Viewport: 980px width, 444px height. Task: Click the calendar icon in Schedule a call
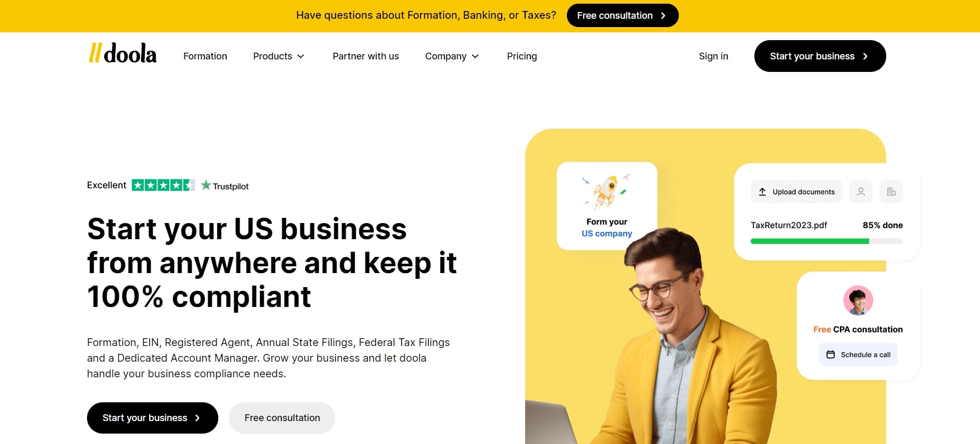[x=830, y=354]
